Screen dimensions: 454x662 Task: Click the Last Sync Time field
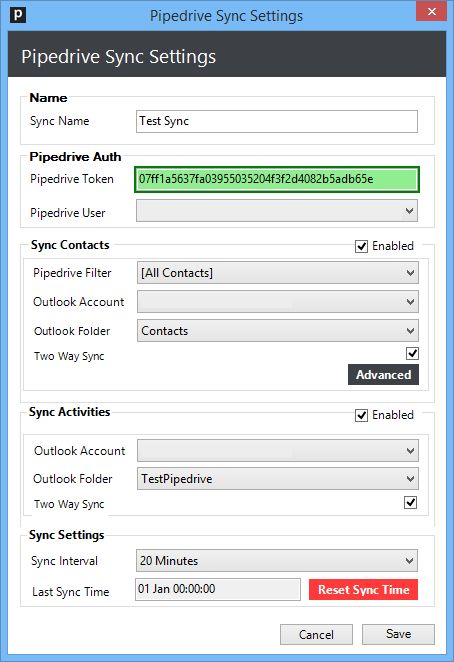click(x=218, y=589)
